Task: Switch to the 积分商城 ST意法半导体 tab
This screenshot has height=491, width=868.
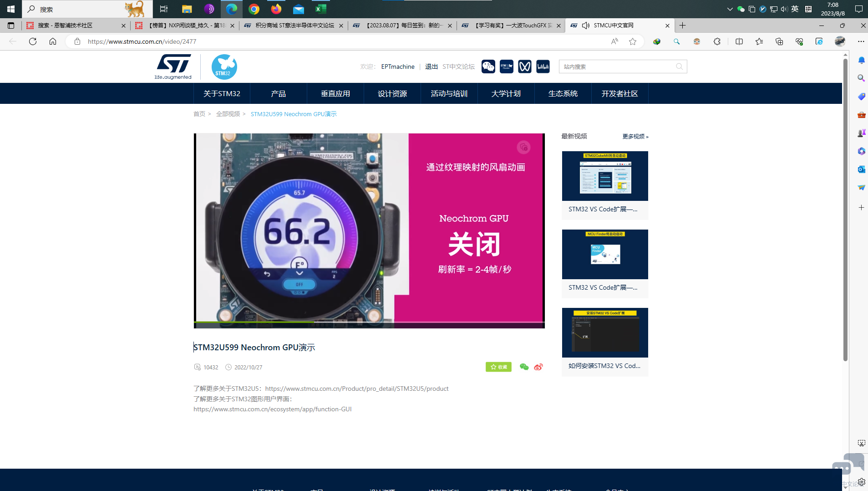Action: click(x=293, y=26)
